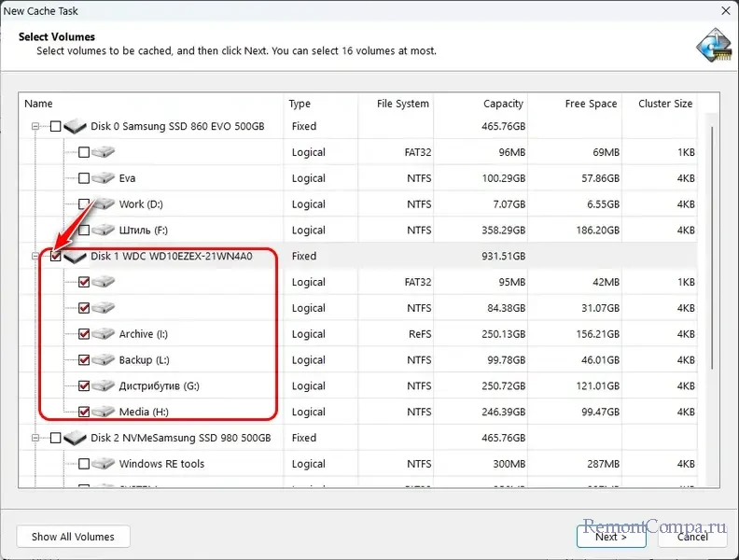Collapse the Disk 2 tree node

36,438
